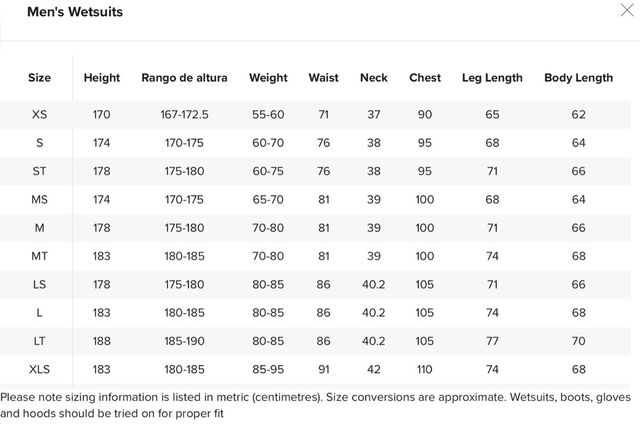640x425 pixels.
Task: Click the 167-172.5 height range cell
Action: coord(184,115)
